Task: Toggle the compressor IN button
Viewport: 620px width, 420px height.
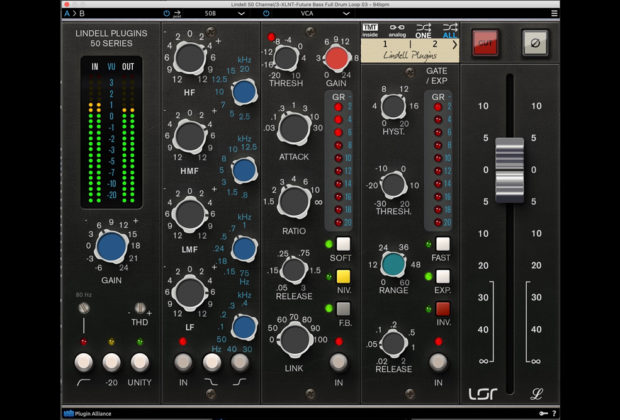Action: (x=338, y=362)
